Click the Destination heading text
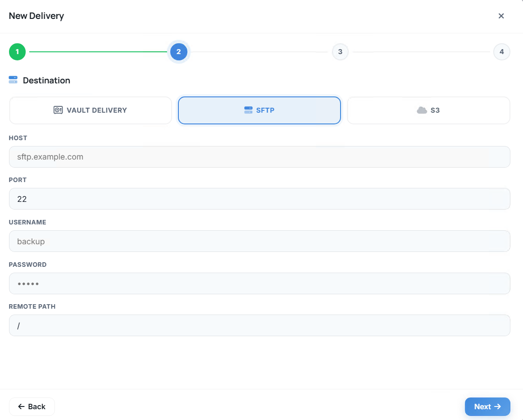Image resolution: width=523 pixels, height=420 pixels. (x=46, y=80)
